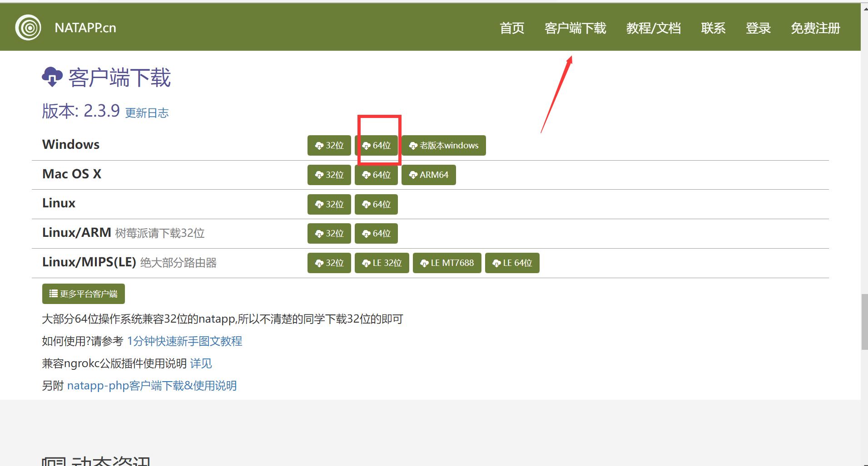Click the Windows row label

tap(71, 144)
